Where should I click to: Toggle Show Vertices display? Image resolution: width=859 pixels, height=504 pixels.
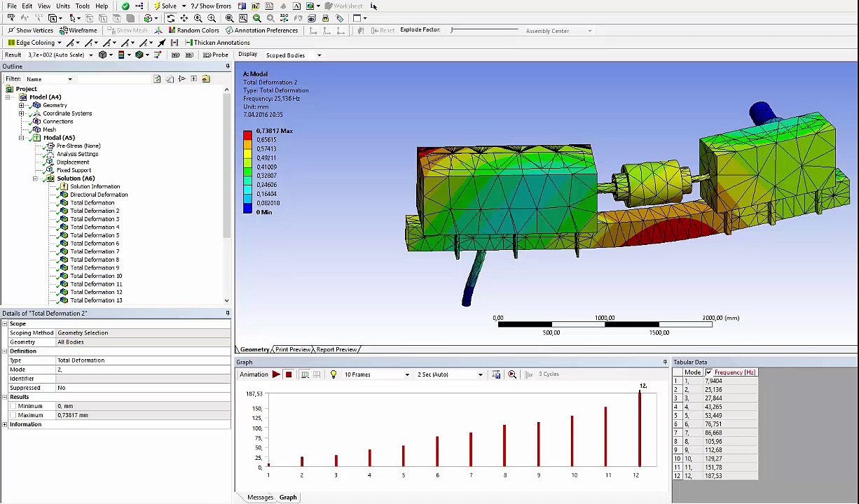[30, 31]
